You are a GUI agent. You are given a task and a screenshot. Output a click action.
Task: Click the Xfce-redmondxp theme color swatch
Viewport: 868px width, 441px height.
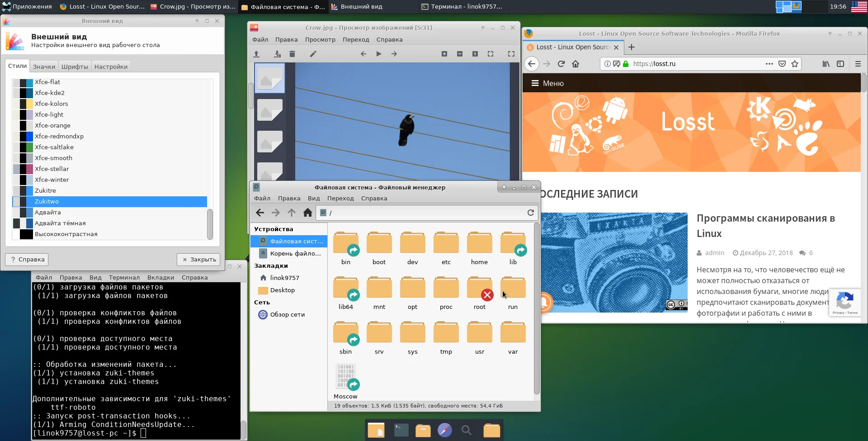[23, 136]
